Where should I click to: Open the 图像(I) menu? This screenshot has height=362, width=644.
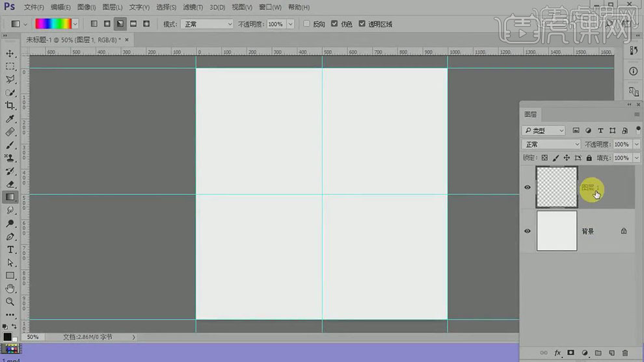[x=87, y=7]
